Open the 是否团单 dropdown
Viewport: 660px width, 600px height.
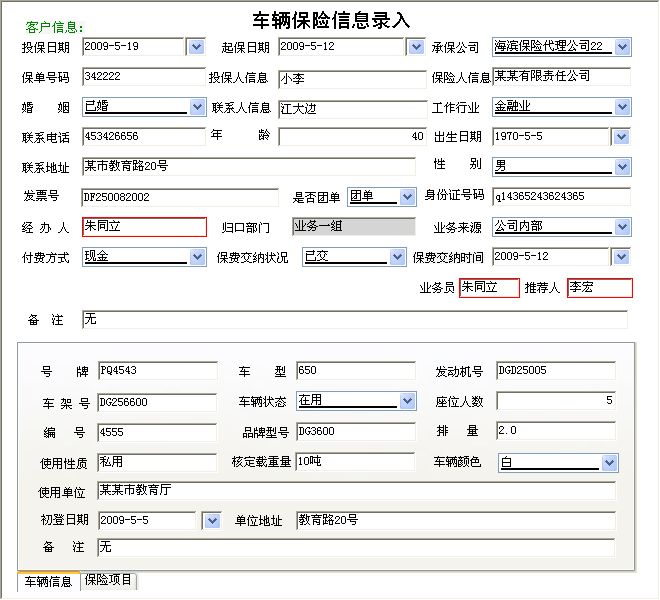point(406,197)
